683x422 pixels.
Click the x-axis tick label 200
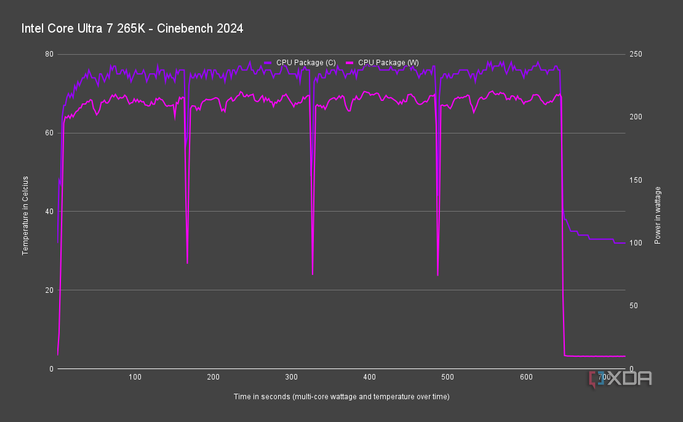[213, 377]
